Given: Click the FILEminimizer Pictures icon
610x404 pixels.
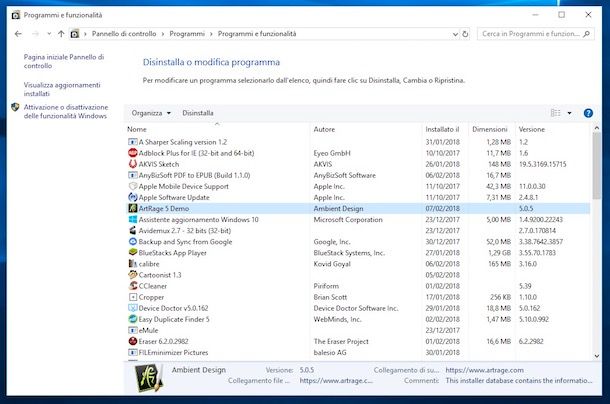Looking at the screenshot, I should 133,352.
